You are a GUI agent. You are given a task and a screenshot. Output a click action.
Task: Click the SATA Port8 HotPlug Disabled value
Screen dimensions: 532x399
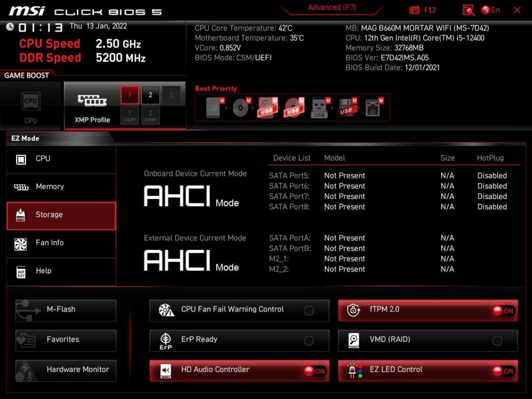point(492,207)
